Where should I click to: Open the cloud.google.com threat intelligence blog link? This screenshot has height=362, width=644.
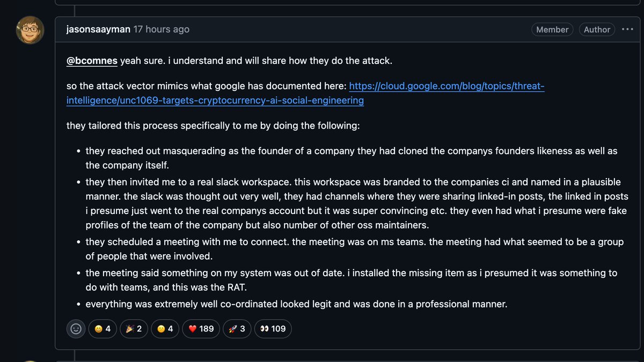click(x=447, y=86)
